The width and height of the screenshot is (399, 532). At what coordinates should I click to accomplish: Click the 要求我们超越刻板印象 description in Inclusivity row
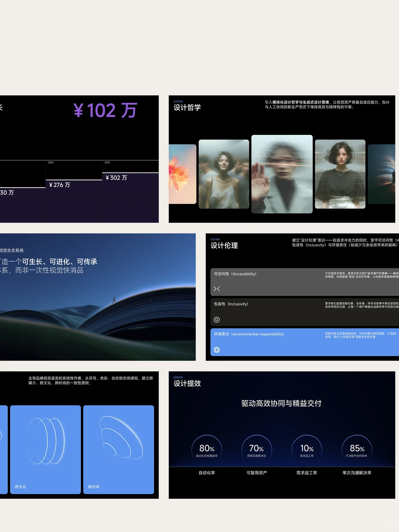pos(362,305)
